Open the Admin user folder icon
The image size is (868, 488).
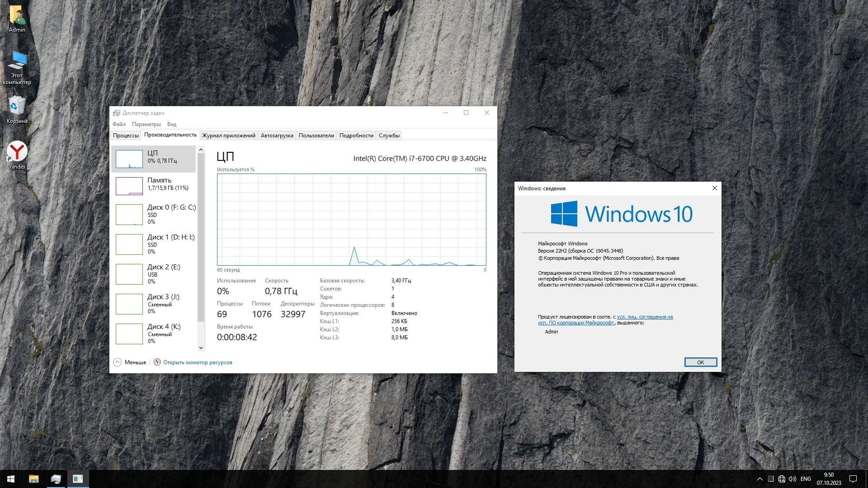coord(17,16)
